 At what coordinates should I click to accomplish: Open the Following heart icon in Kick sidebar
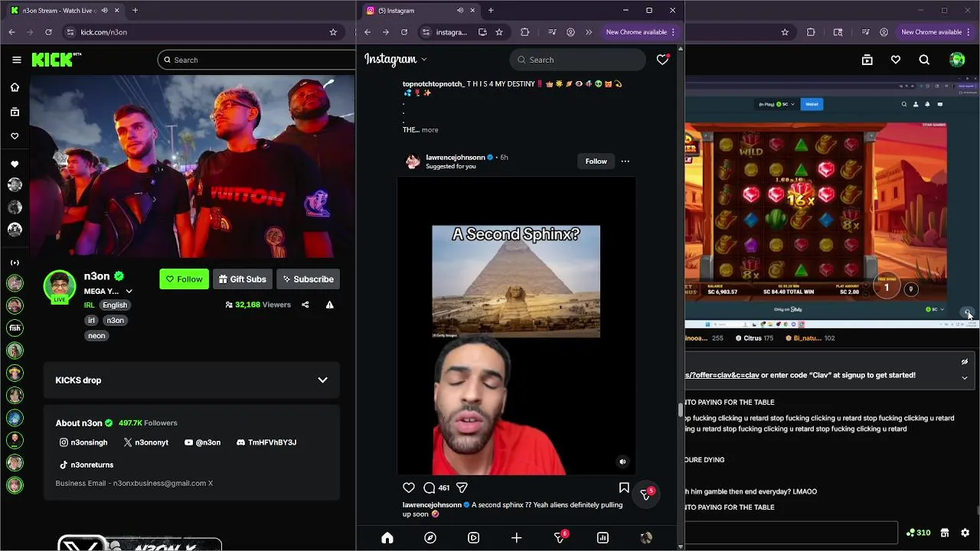point(15,136)
